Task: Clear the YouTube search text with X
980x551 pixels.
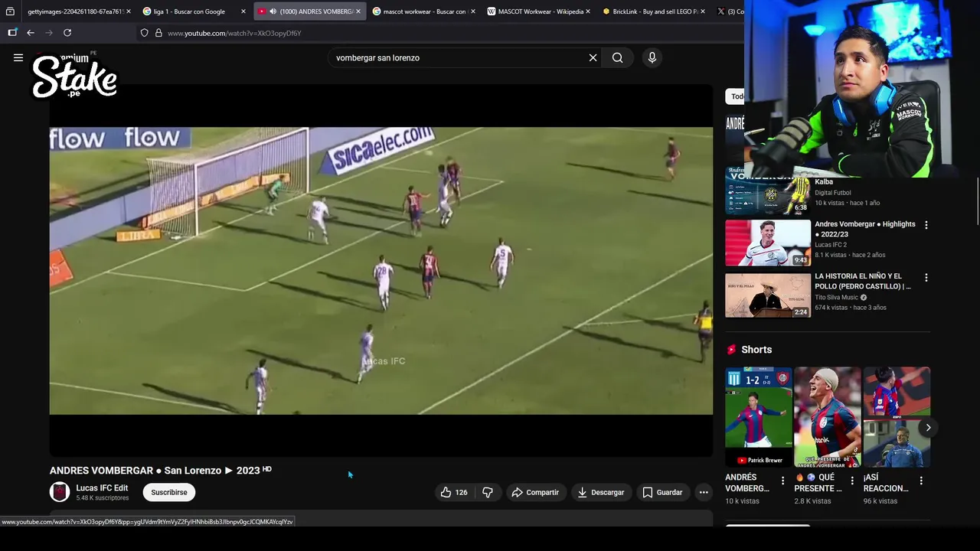Action: [593, 57]
